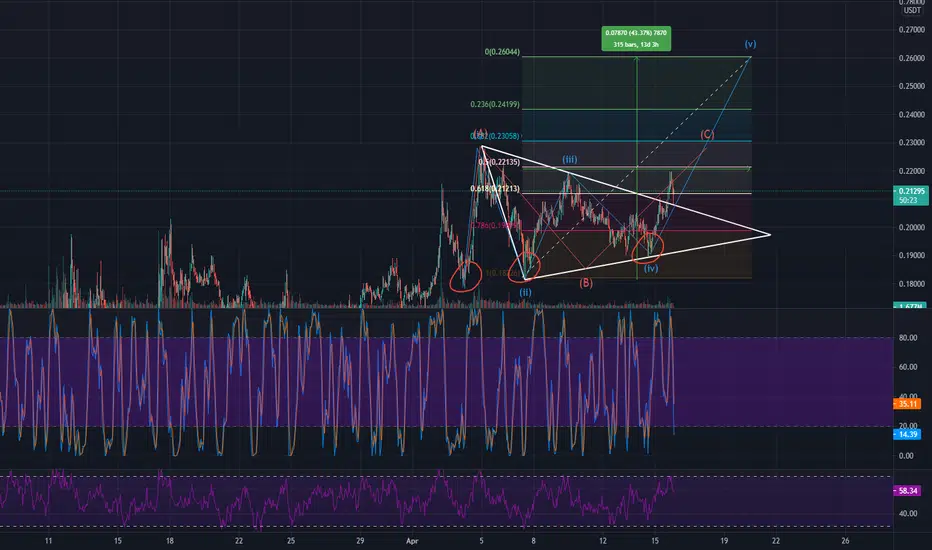Click date 26 on the time axis
The width and height of the screenshot is (932, 550).
click(x=845, y=541)
